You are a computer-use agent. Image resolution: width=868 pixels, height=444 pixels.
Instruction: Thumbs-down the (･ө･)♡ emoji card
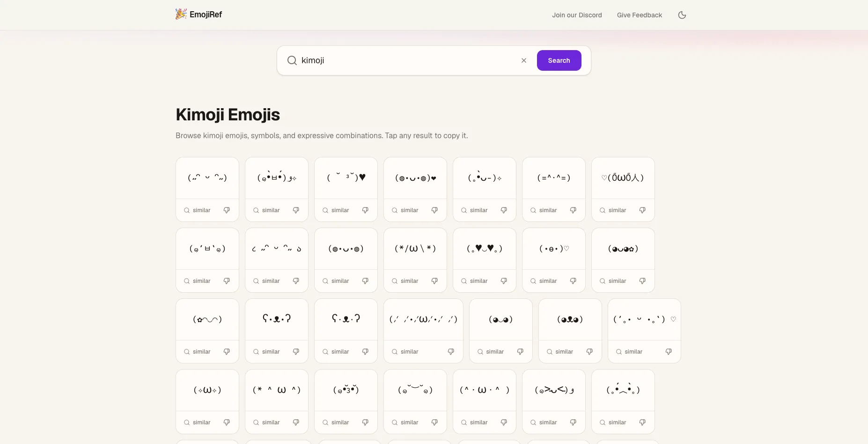click(x=573, y=281)
